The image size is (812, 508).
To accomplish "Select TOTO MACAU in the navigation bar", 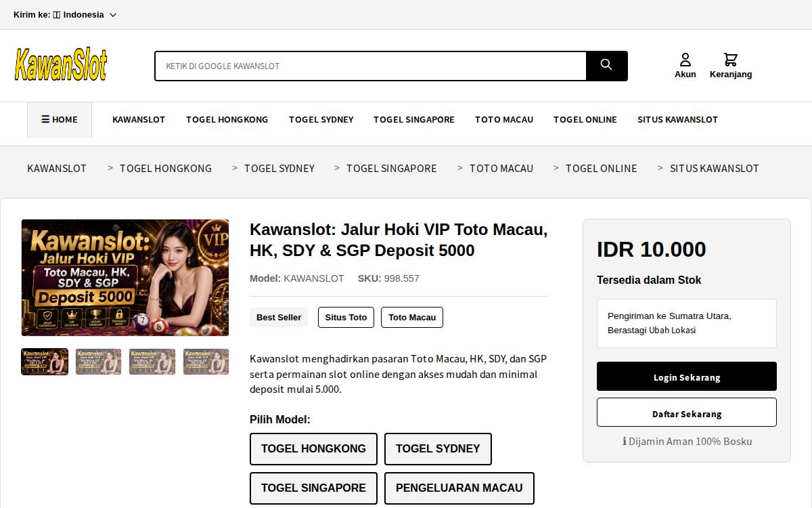I will click(504, 119).
